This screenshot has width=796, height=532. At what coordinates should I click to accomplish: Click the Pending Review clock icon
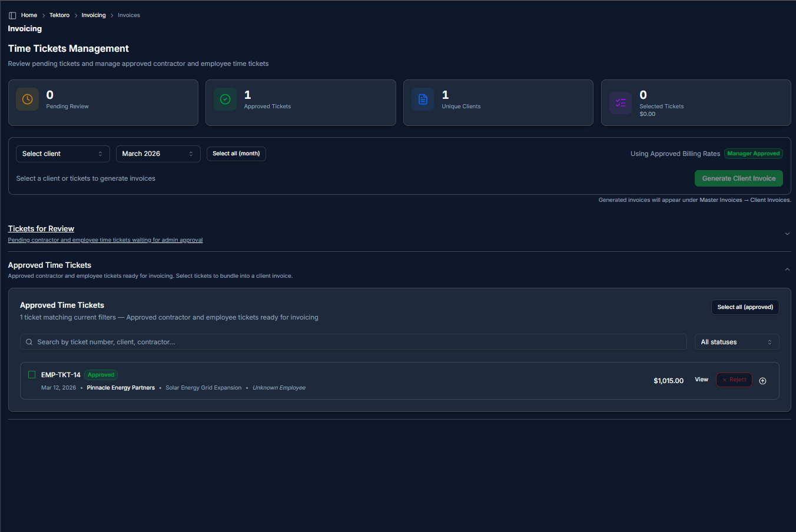(x=27, y=99)
